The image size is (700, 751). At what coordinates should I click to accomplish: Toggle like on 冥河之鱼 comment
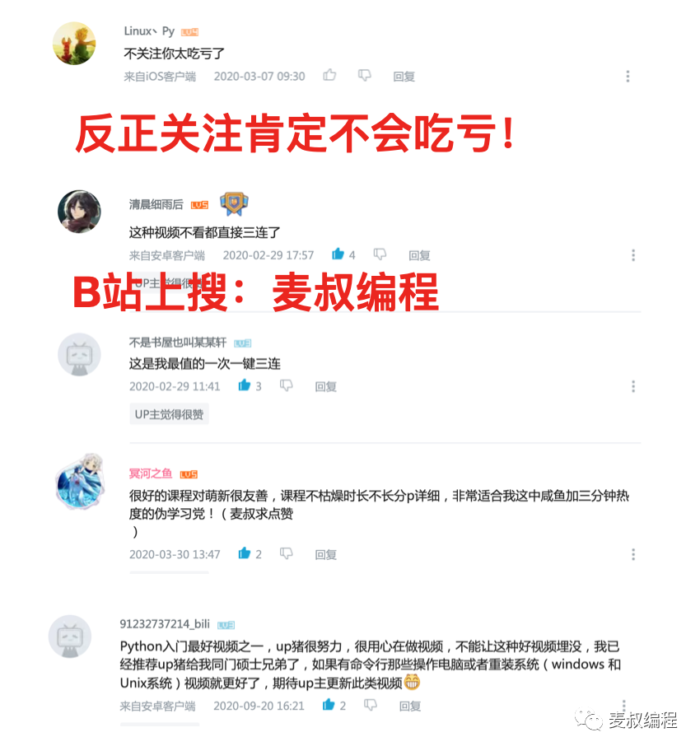pyautogui.click(x=245, y=553)
